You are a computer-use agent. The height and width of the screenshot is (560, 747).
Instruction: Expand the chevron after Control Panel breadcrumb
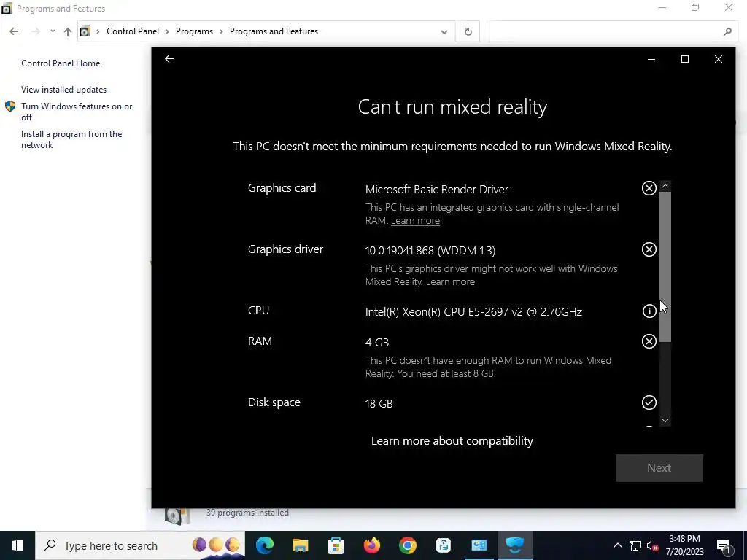point(167,31)
